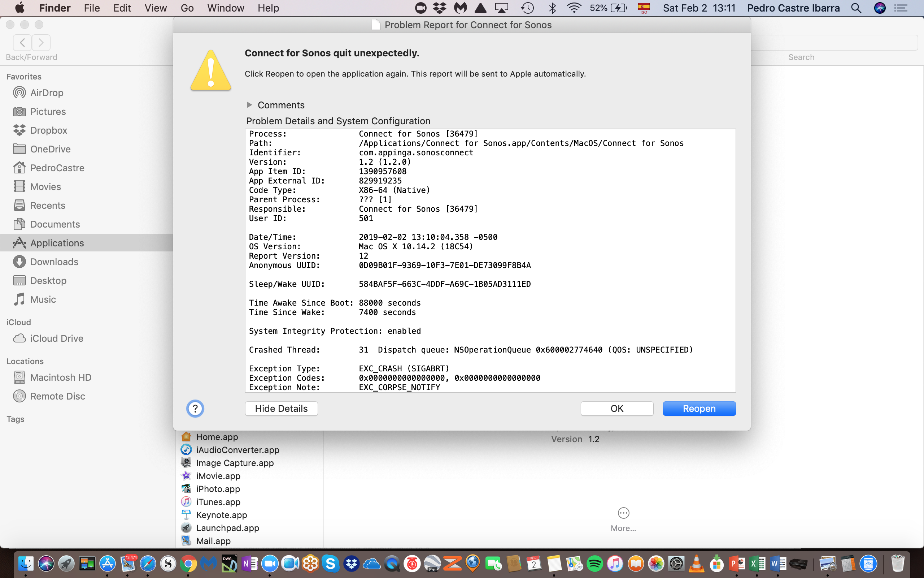Launch Spotify from the Dock

[594, 564]
